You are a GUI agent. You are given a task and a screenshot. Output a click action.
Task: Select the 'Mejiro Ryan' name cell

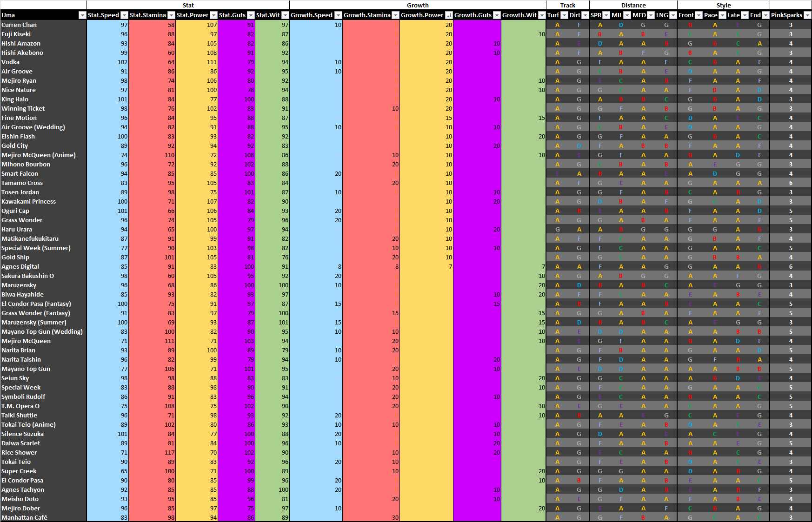coord(43,80)
